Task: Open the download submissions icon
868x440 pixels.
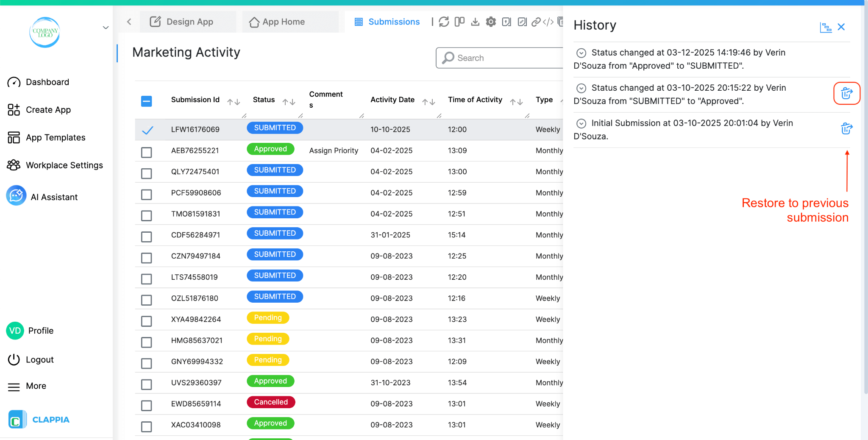Action: click(x=476, y=22)
